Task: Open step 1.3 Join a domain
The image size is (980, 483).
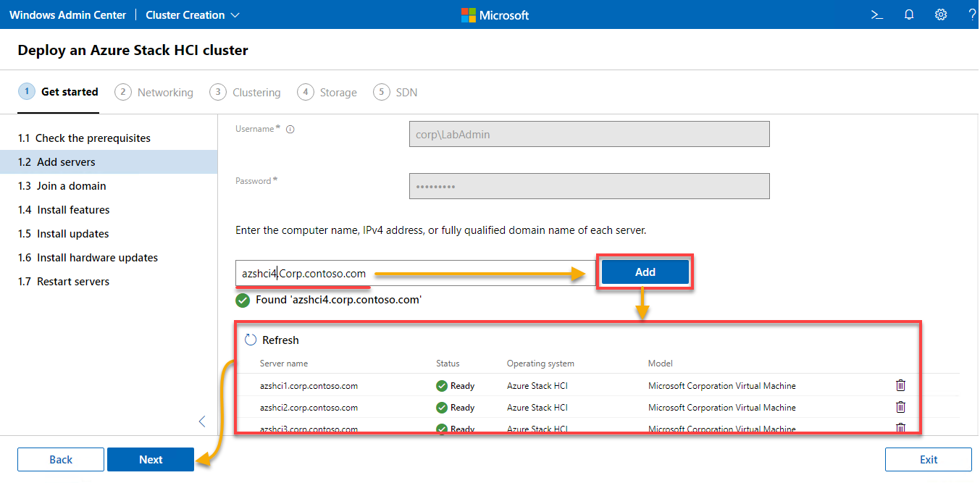Action: click(109, 186)
